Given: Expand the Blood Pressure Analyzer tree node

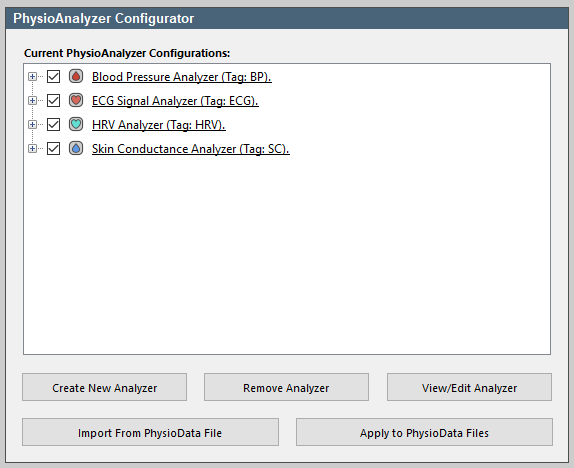Looking at the screenshot, I should (33, 77).
